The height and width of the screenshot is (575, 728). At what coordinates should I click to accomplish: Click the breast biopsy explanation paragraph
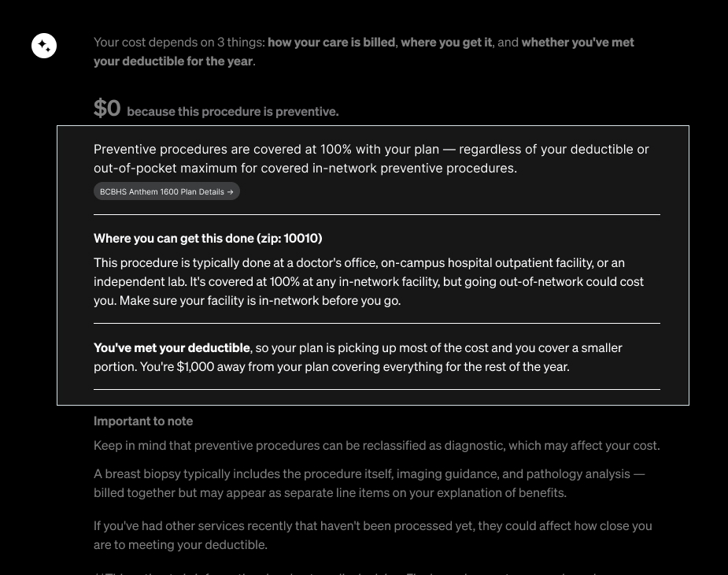click(x=369, y=484)
